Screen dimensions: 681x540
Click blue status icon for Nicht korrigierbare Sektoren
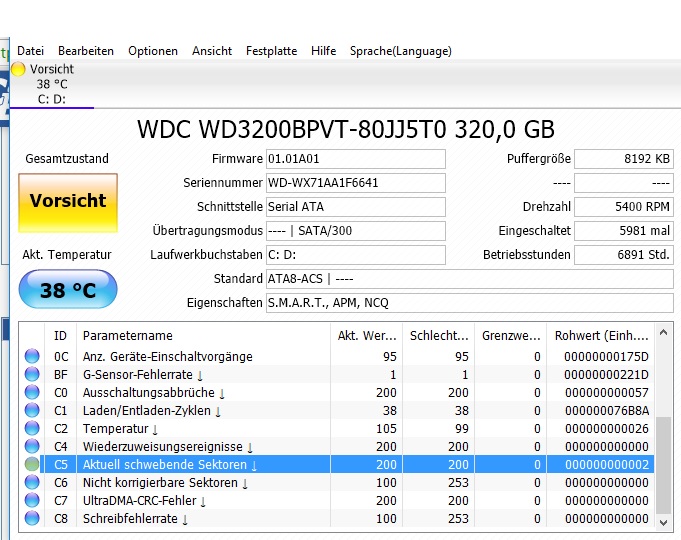point(32,483)
